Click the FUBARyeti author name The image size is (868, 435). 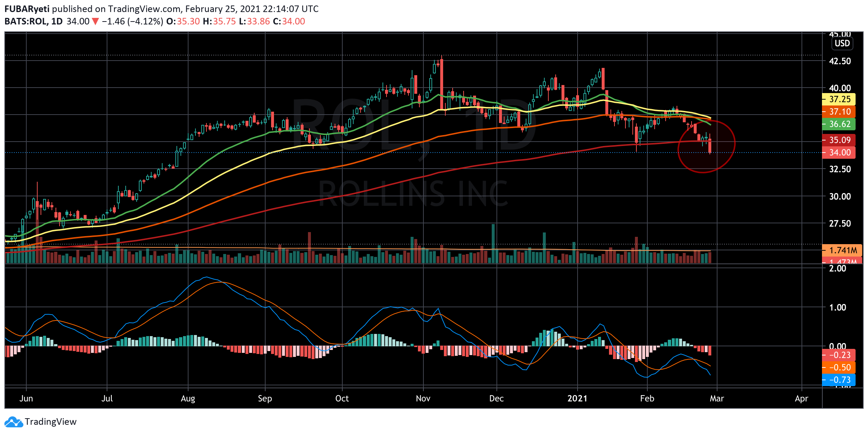point(27,9)
